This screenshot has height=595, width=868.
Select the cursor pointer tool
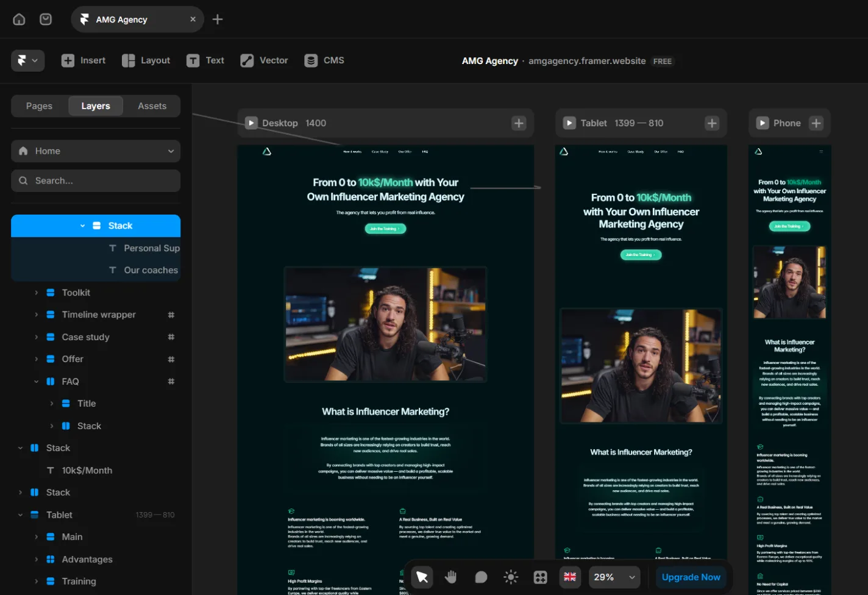pos(422,577)
